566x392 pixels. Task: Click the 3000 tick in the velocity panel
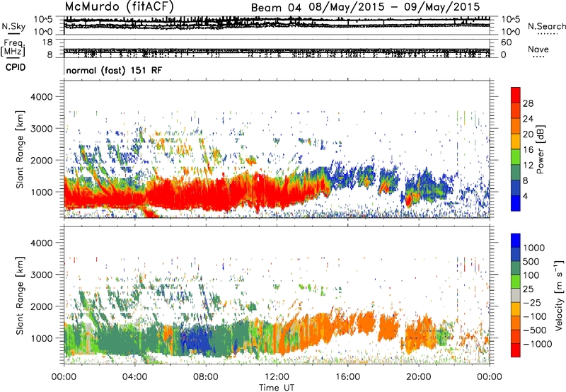click(42, 275)
